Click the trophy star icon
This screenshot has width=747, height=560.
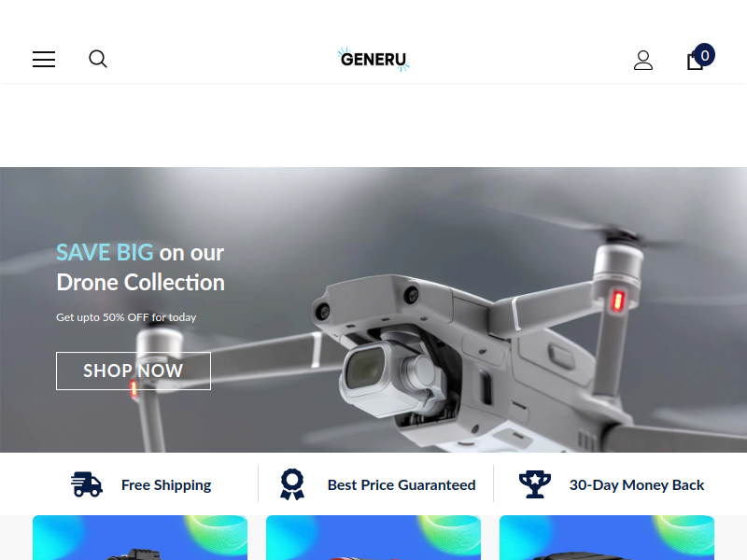[x=534, y=484]
